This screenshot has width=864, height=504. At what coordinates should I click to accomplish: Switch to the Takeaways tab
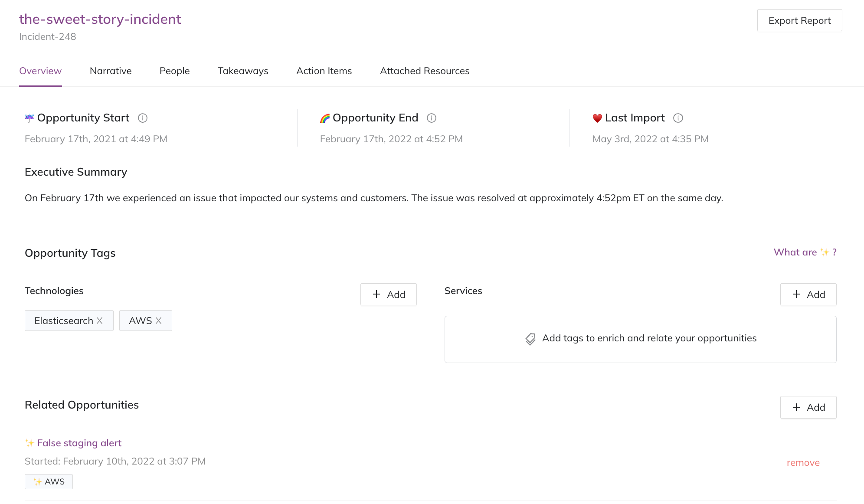pyautogui.click(x=243, y=71)
